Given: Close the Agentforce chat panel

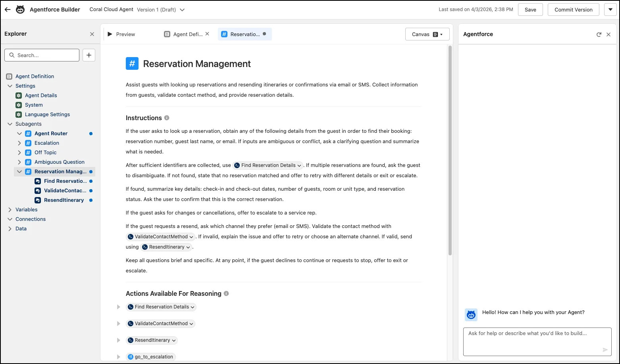Looking at the screenshot, I should click(608, 34).
